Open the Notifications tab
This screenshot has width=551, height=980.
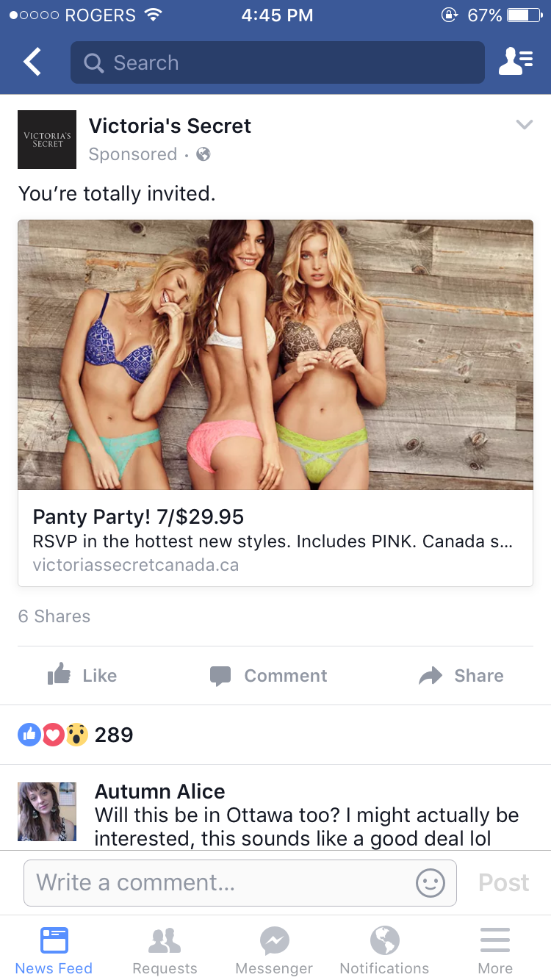point(384,951)
